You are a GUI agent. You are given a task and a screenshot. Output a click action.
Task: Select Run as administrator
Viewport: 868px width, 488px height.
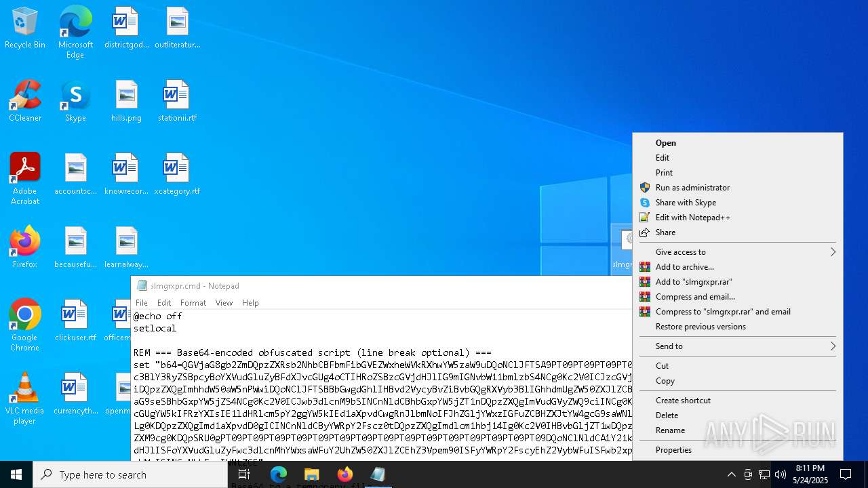click(x=737, y=188)
